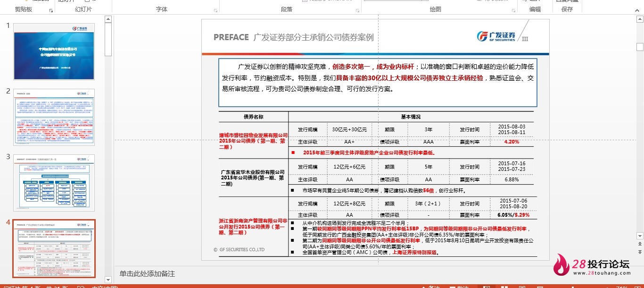Go to next slide via double-arrow button

(x=640, y=253)
